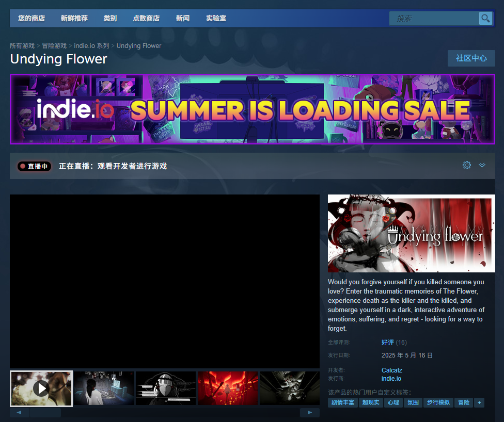Click the search magnifier icon
This screenshot has height=422, width=504.
click(485, 19)
